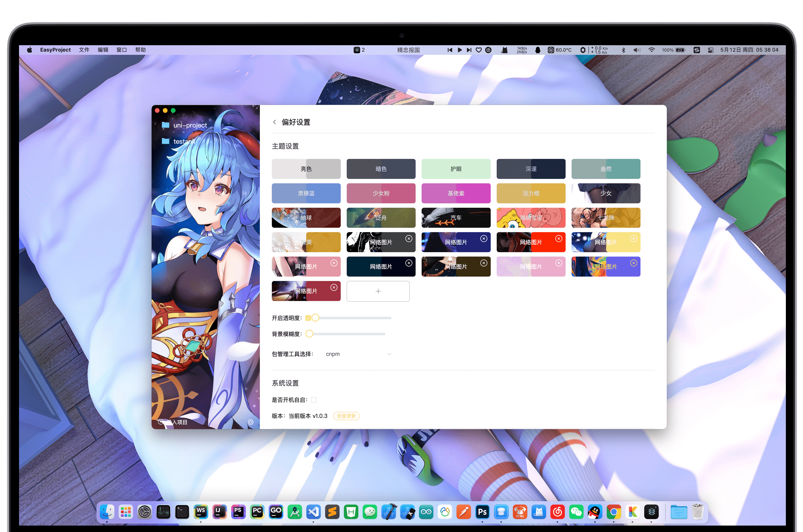Image resolution: width=803 pixels, height=532 pixels.
Task: Select the 唯美 image theme
Action: pos(306,242)
